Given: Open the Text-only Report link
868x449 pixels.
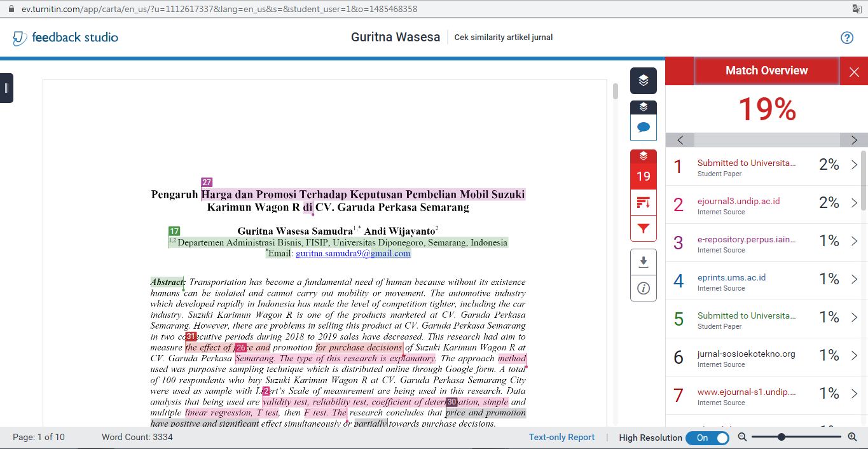Looking at the screenshot, I should click(x=561, y=438).
